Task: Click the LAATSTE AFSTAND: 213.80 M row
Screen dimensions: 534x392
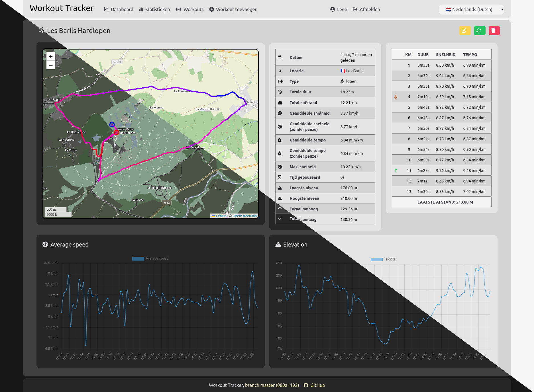Action: point(442,202)
